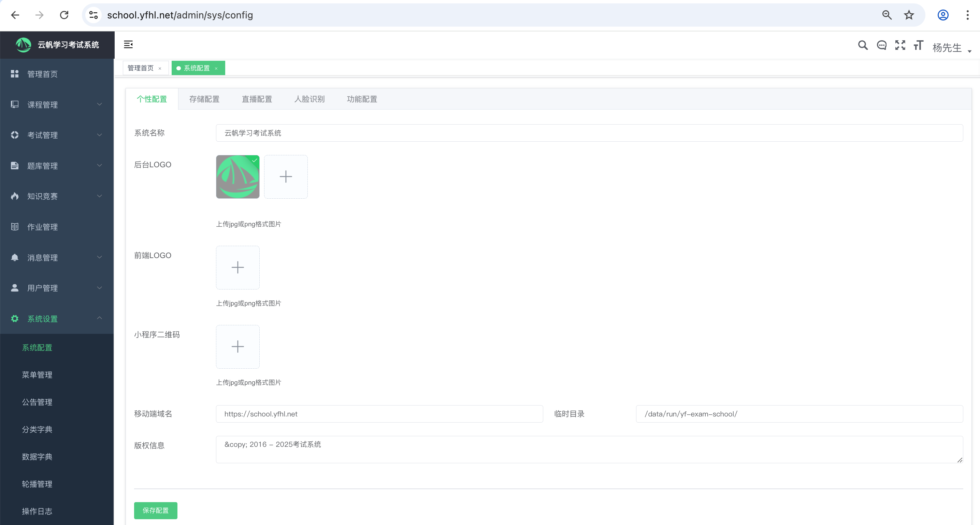Click browser forward arrow
The width and height of the screenshot is (980, 525).
[39, 15]
